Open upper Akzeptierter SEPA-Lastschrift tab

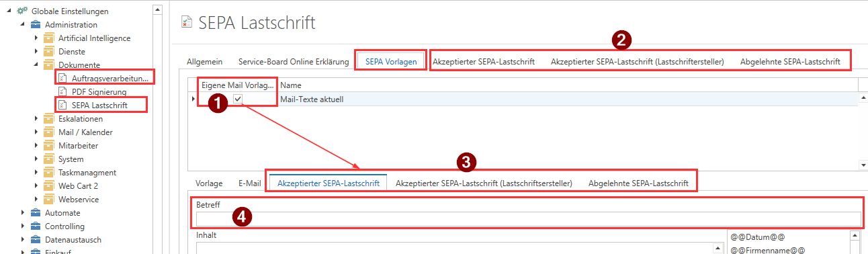click(x=484, y=61)
